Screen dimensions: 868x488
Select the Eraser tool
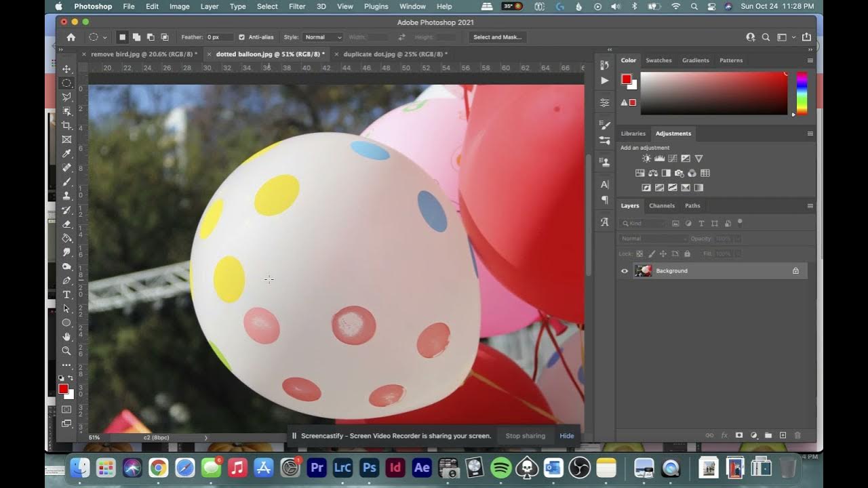click(x=66, y=224)
